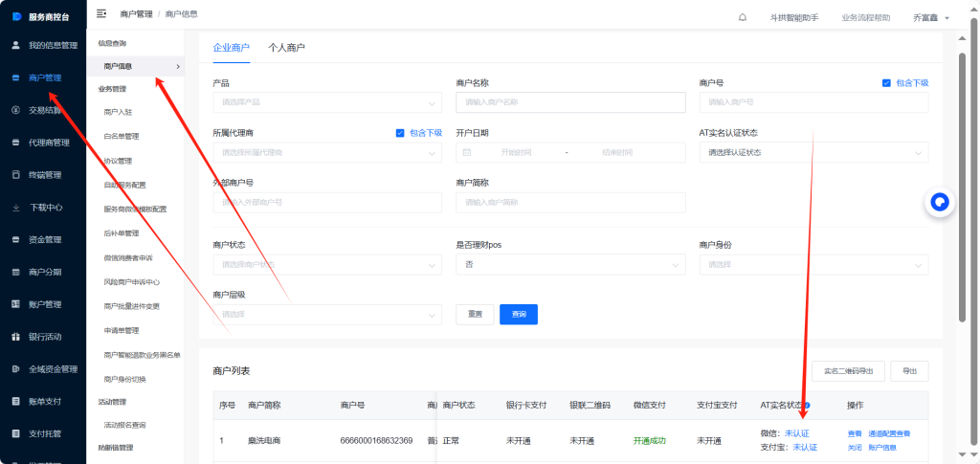Click the 服务商控台 logo icon

click(17, 16)
